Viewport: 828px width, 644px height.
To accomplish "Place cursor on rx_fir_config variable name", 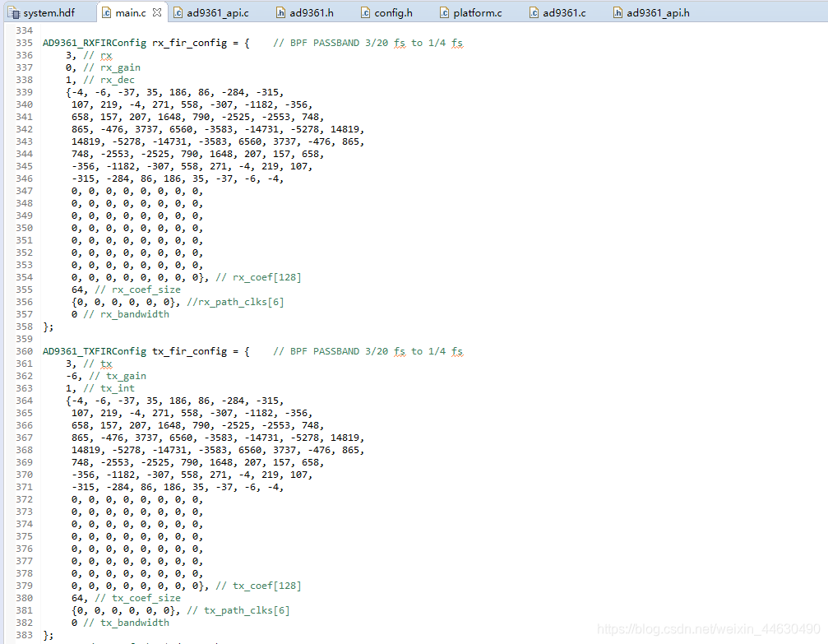I will [x=190, y=43].
